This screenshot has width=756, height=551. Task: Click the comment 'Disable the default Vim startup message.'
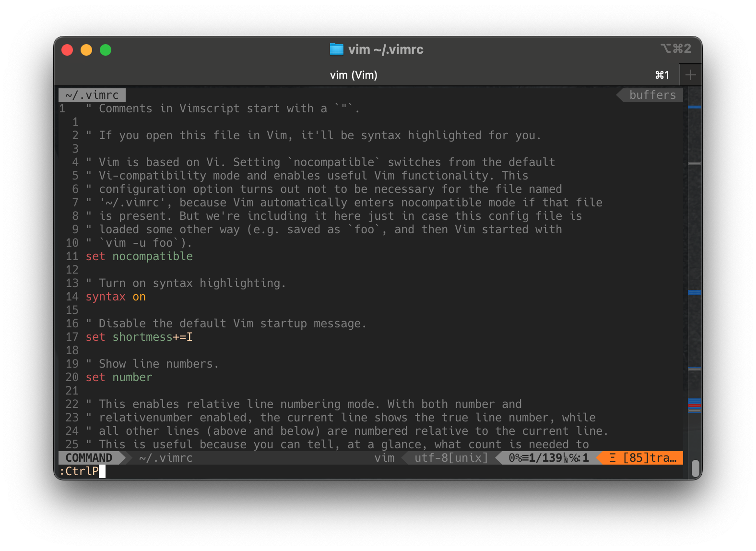(226, 323)
